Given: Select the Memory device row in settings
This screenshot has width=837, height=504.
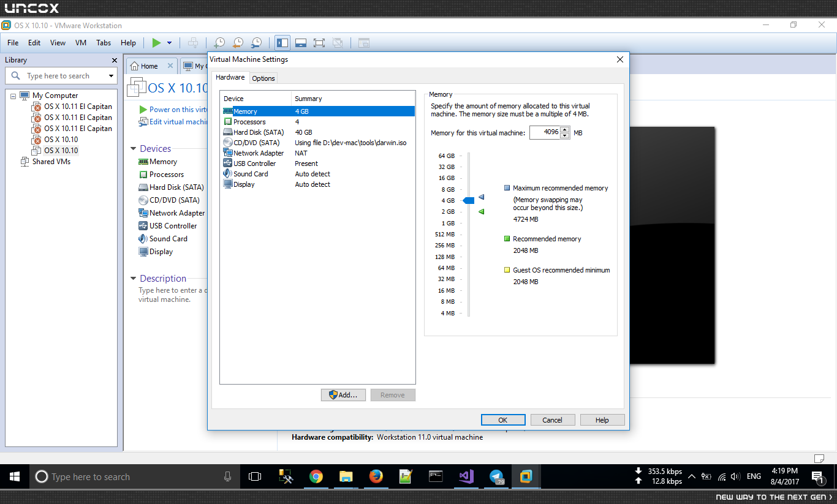Looking at the screenshot, I should click(319, 111).
